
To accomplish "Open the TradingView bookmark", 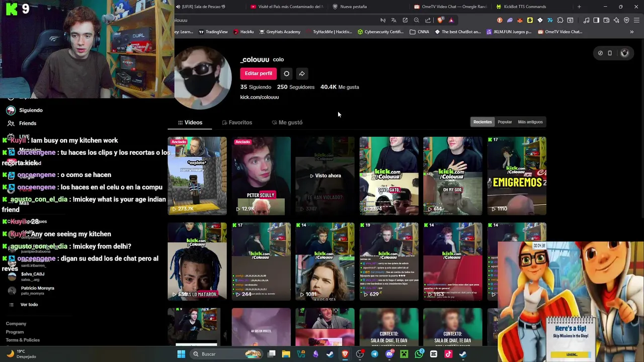I will tap(213, 32).
